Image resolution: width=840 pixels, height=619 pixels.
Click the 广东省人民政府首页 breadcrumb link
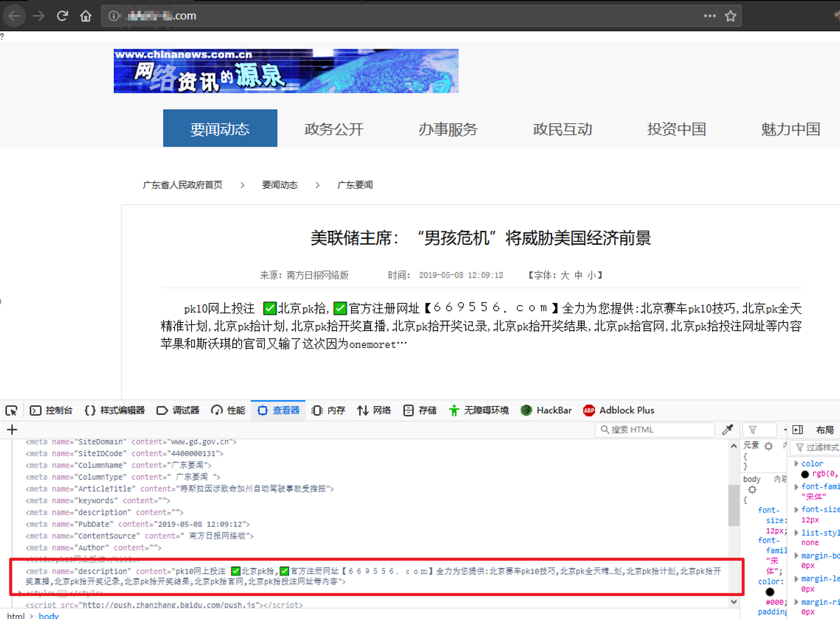point(182,185)
